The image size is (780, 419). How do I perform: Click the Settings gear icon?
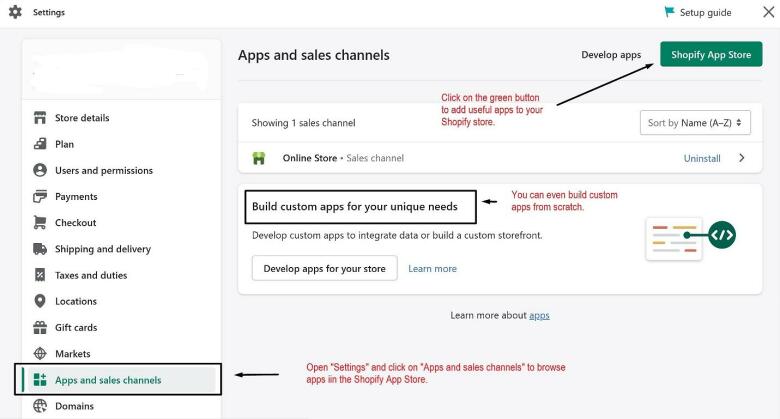[x=15, y=12]
